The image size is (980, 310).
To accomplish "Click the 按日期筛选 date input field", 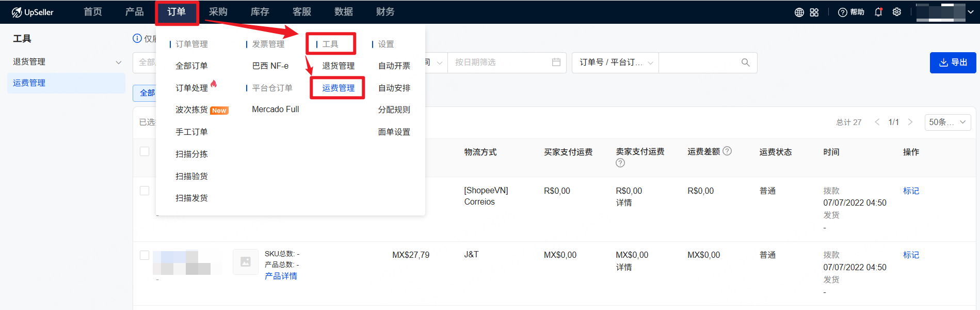I will 498,63.
